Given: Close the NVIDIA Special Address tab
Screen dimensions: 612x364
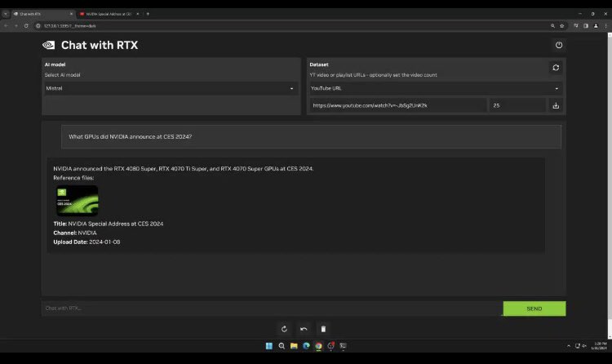Looking at the screenshot, I should [x=138, y=14].
